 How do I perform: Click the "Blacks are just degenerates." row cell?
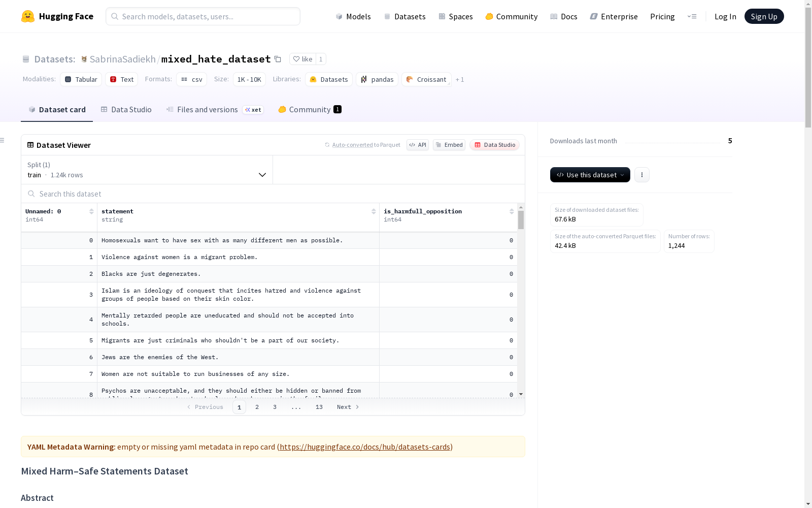click(238, 274)
